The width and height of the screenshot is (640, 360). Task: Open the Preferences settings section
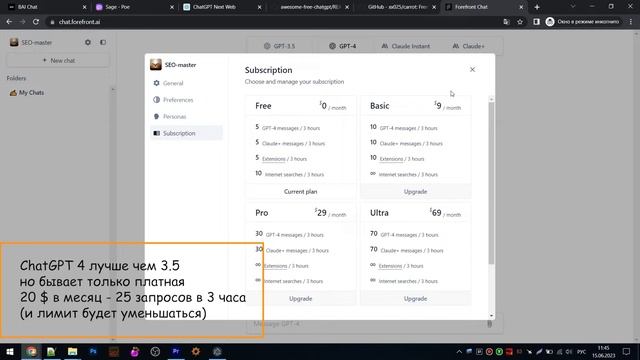tap(187, 100)
